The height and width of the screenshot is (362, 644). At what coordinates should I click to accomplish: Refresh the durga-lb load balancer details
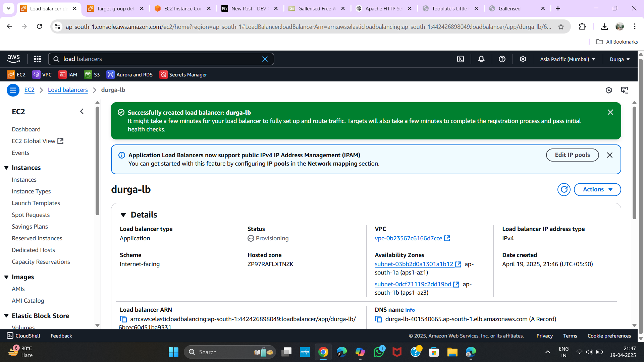pos(564,189)
